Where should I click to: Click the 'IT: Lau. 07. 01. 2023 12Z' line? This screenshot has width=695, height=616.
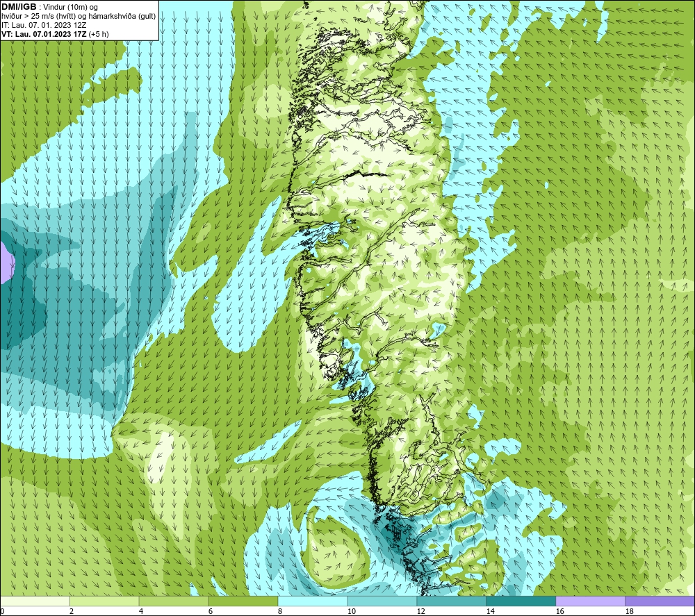tap(44, 25)
